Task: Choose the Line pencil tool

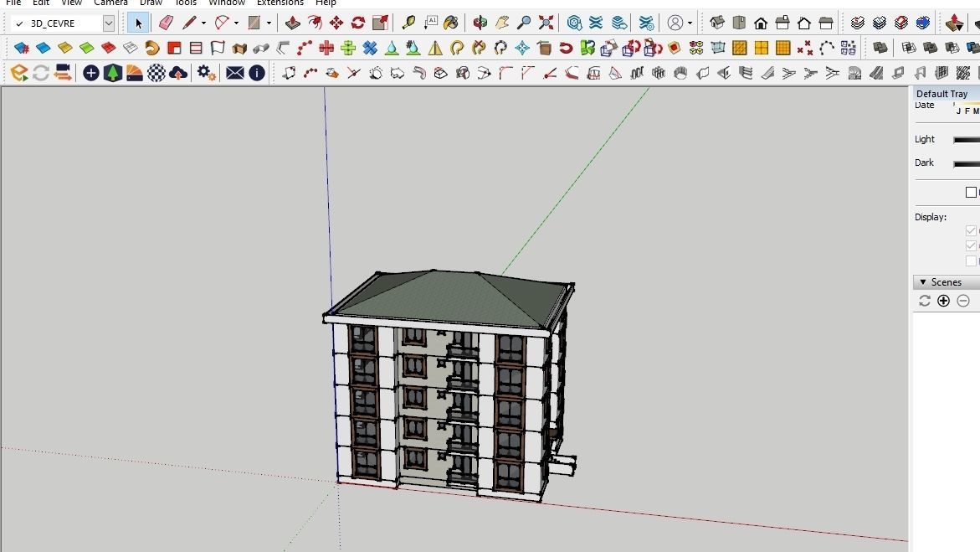Action: pyautogui.click(x=189, y=23)
